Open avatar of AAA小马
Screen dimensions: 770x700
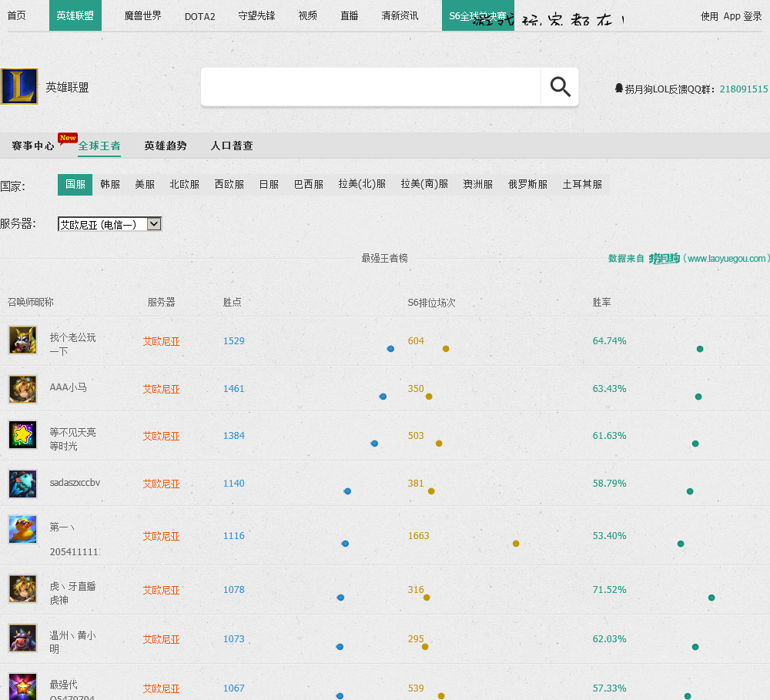pos(22,389)
